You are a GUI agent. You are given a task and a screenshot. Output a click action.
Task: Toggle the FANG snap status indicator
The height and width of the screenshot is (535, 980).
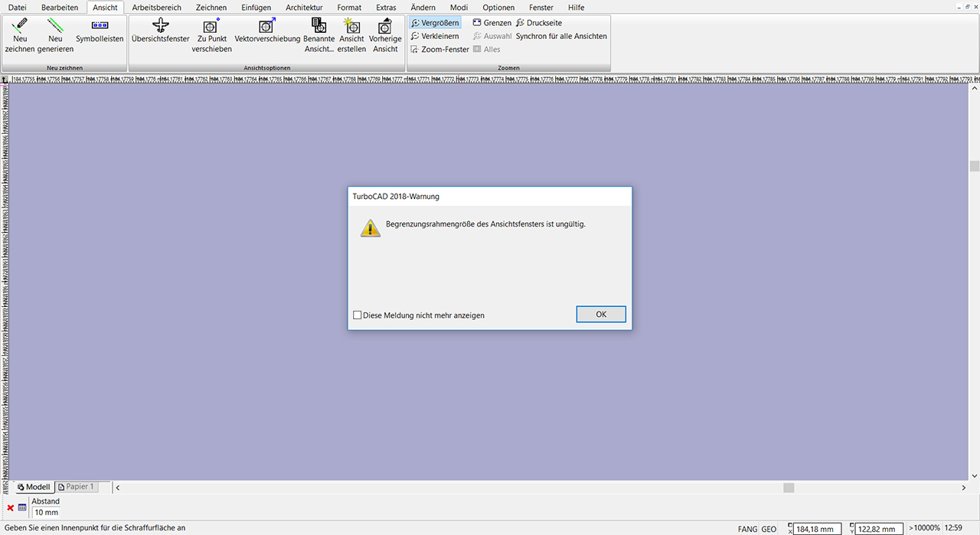coord(747,529)
